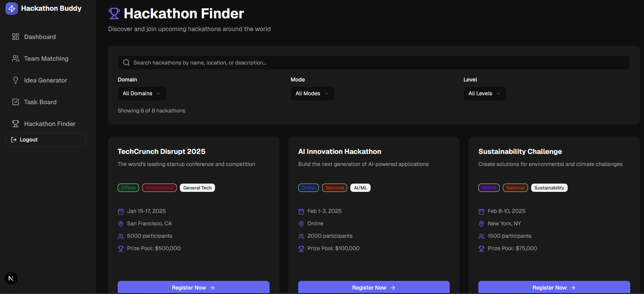Click the Logout arrow icon
Viewport: 644px width, 294px height.
pos(14,140)
